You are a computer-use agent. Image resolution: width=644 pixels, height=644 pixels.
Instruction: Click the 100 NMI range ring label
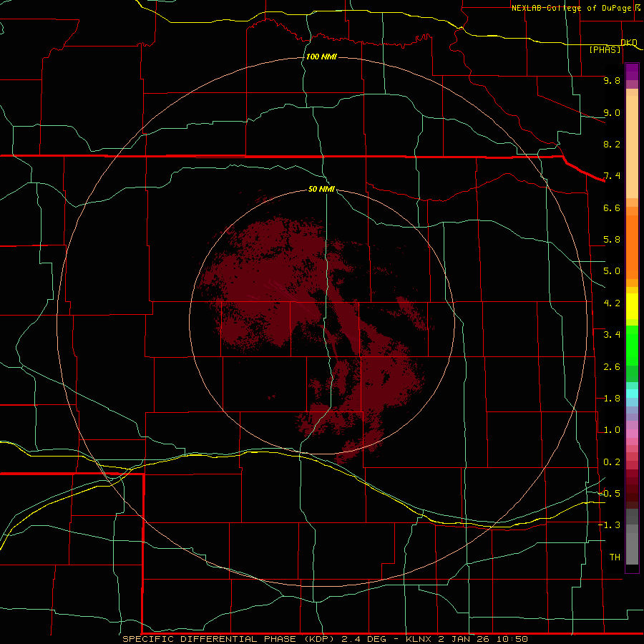[x=321, y=57]
